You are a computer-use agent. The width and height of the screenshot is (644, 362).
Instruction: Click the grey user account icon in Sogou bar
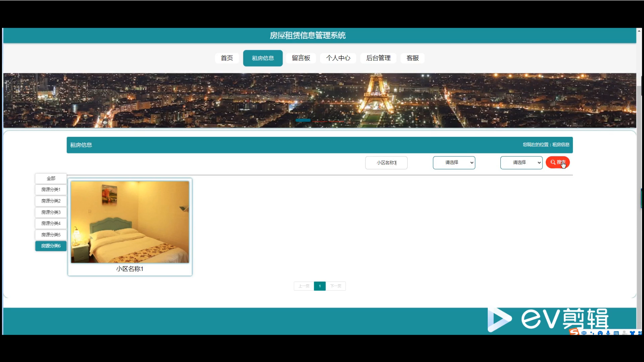click(x=625, y=333)
